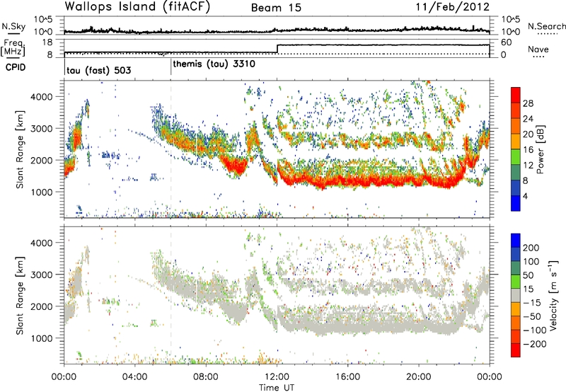Click the '4' power colorbar tick
The width and height of the screenshot is (566, 392).
tap(525, 196)
